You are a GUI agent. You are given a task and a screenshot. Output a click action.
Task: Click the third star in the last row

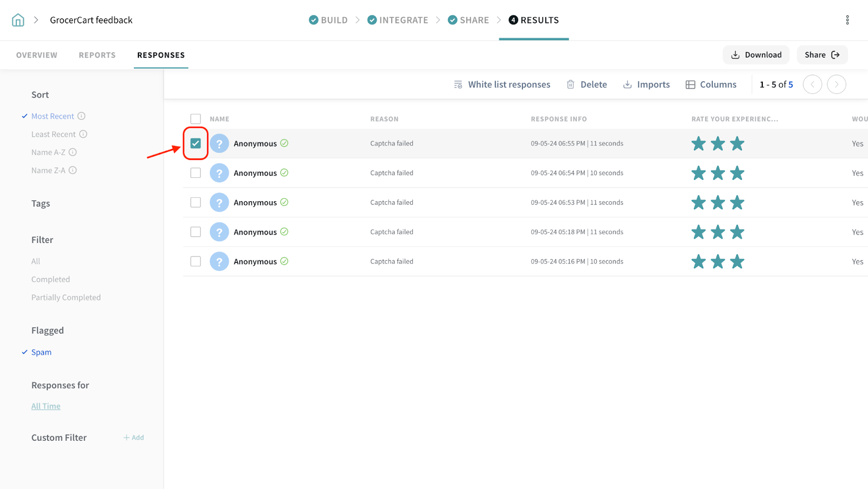737,262
